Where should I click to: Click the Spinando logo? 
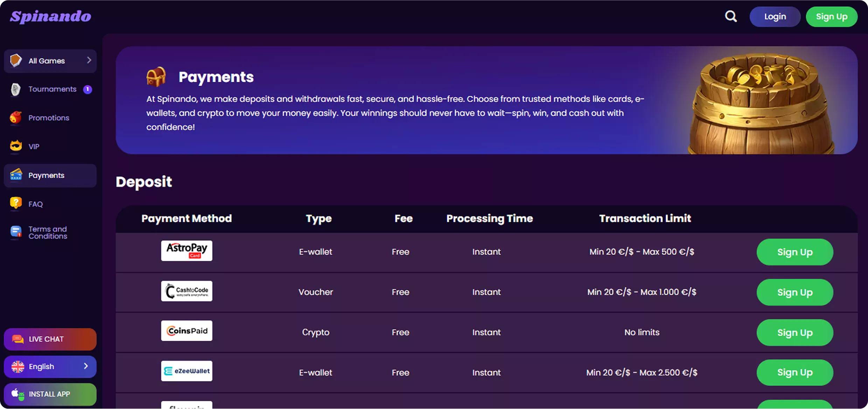coord(50,16)
